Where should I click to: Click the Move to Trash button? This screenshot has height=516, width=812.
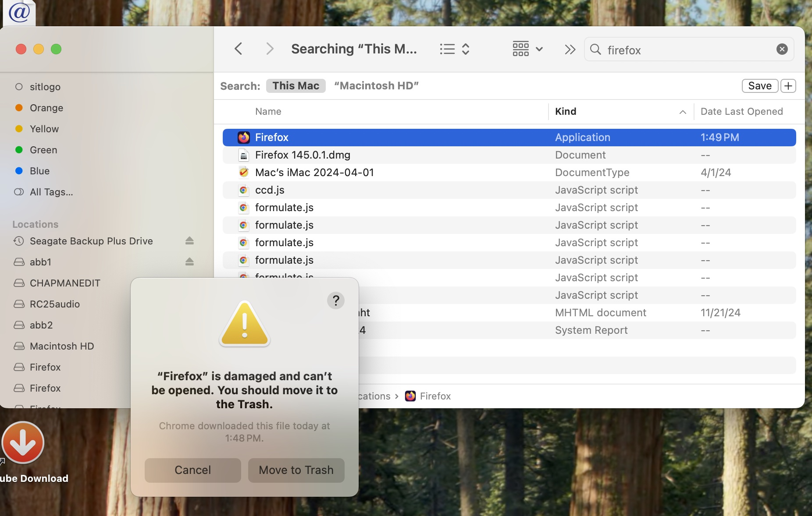coord(296,470)
